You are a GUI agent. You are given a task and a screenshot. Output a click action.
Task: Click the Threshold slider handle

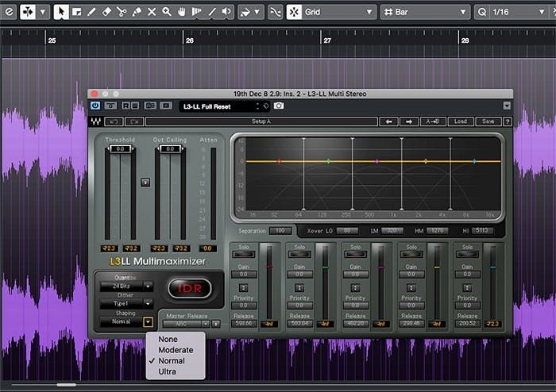[120, 149]
